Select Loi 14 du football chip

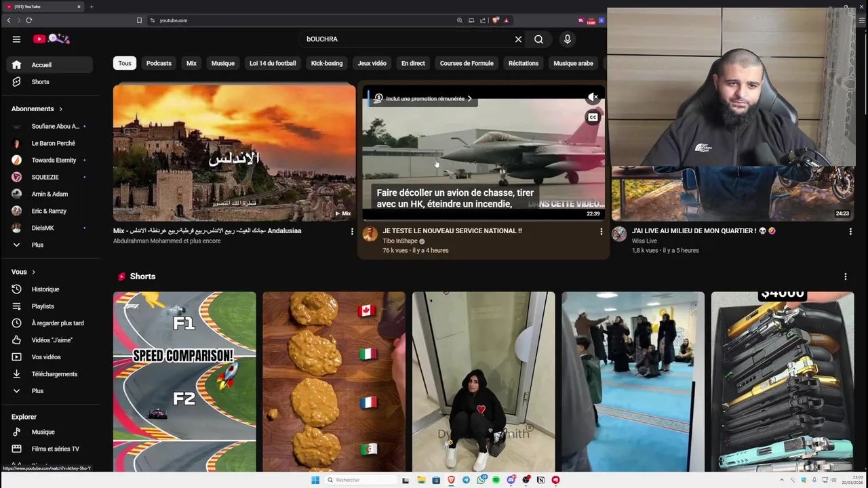coord(273,63)
